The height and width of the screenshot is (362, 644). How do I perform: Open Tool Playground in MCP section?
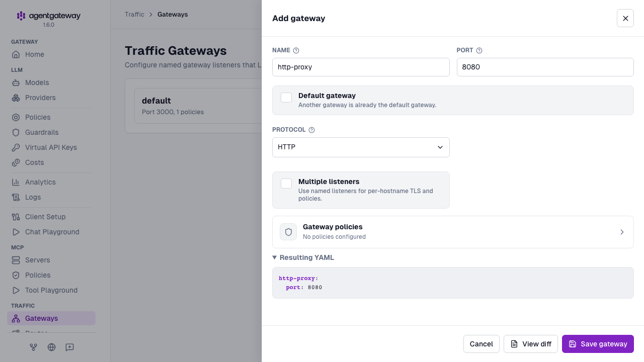pos(51,290)
